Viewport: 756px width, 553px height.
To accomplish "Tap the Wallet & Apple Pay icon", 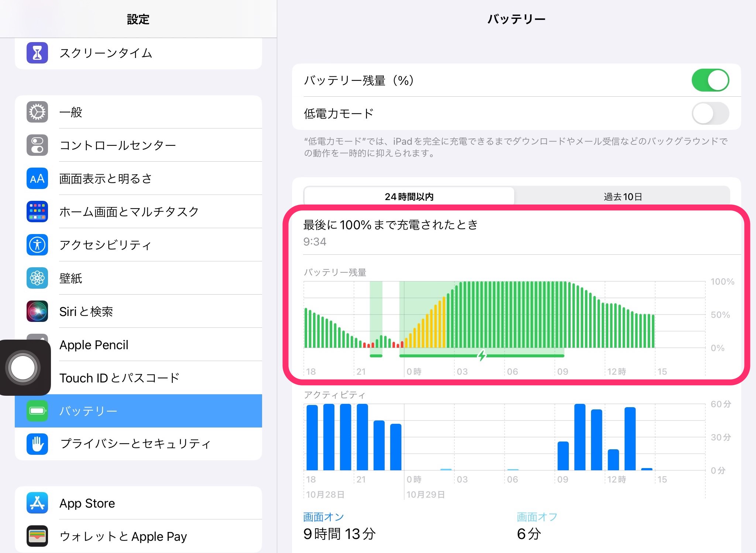I will click(37, 536).
